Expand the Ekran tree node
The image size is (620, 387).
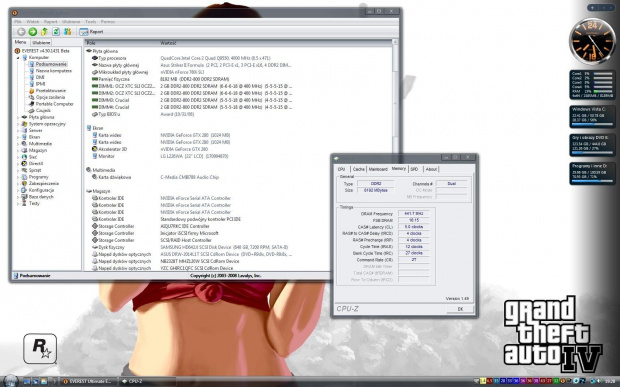pos(18,137)
